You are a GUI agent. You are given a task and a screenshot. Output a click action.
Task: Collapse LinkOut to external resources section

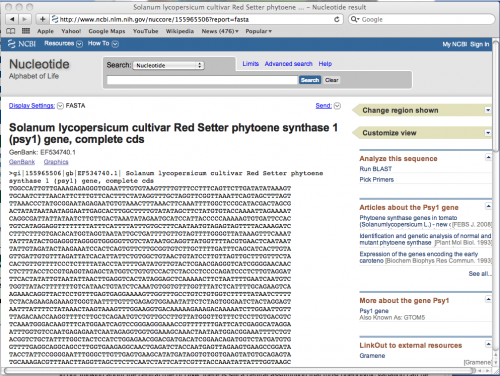click(x=488, y=344)
